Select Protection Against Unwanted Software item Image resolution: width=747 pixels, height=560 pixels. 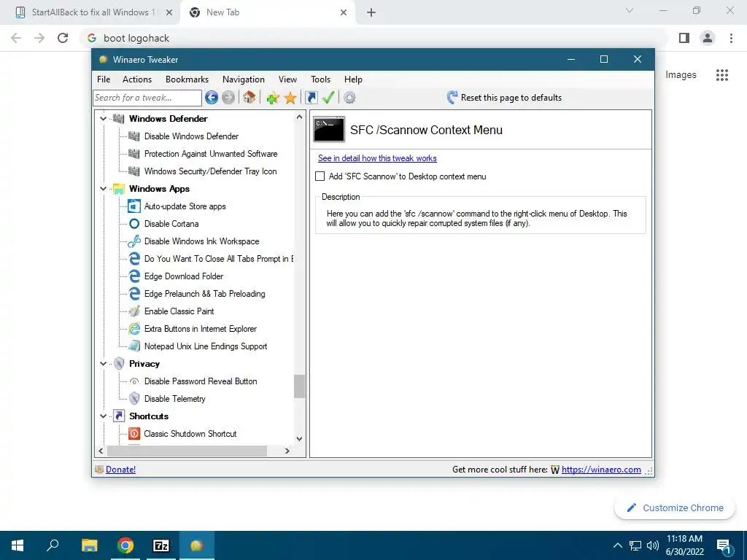[211, 154]
